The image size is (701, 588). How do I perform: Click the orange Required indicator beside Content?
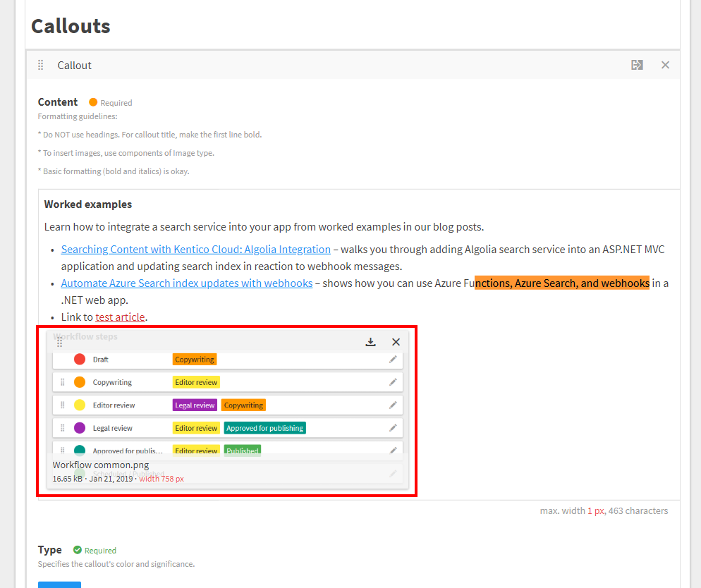pos(92,102)
